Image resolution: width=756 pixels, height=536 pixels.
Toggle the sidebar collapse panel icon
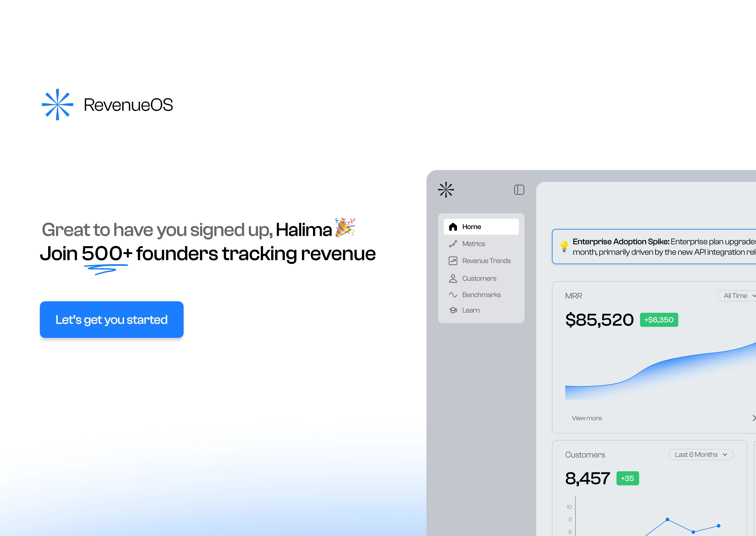click(519, 190)
